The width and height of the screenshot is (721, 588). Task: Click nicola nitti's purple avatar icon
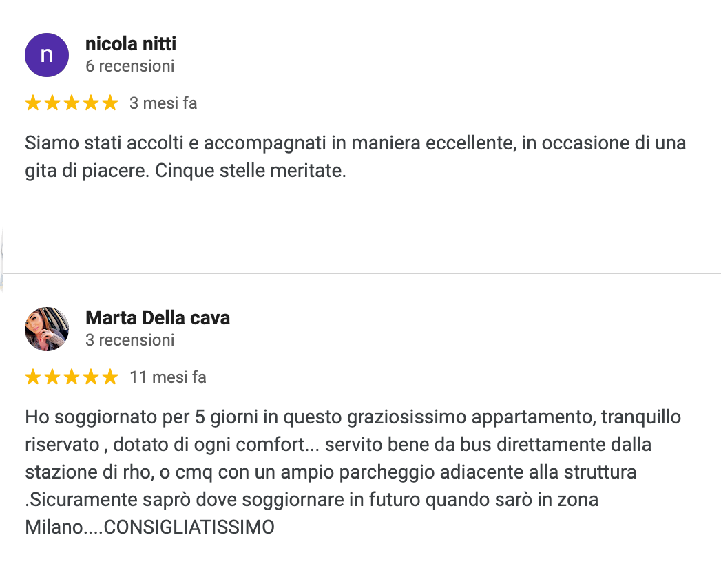47,55
